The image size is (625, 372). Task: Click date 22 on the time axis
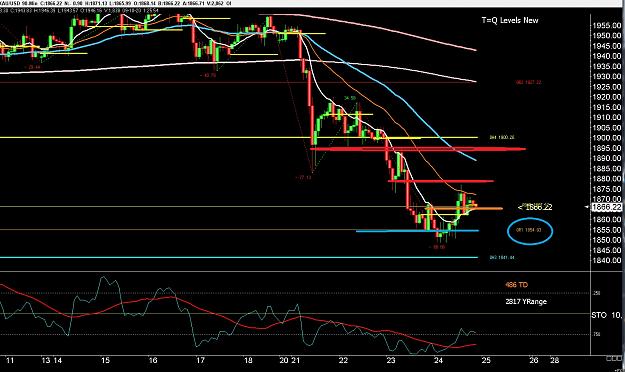[x=343, y=360]
